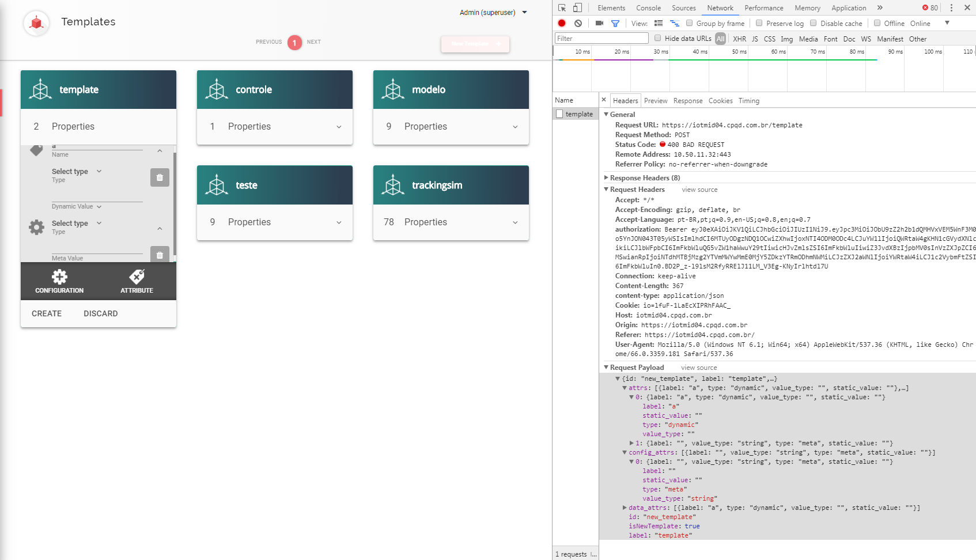
Task: Activate the DevTools element inspector icon
Action: pos(562,7)
